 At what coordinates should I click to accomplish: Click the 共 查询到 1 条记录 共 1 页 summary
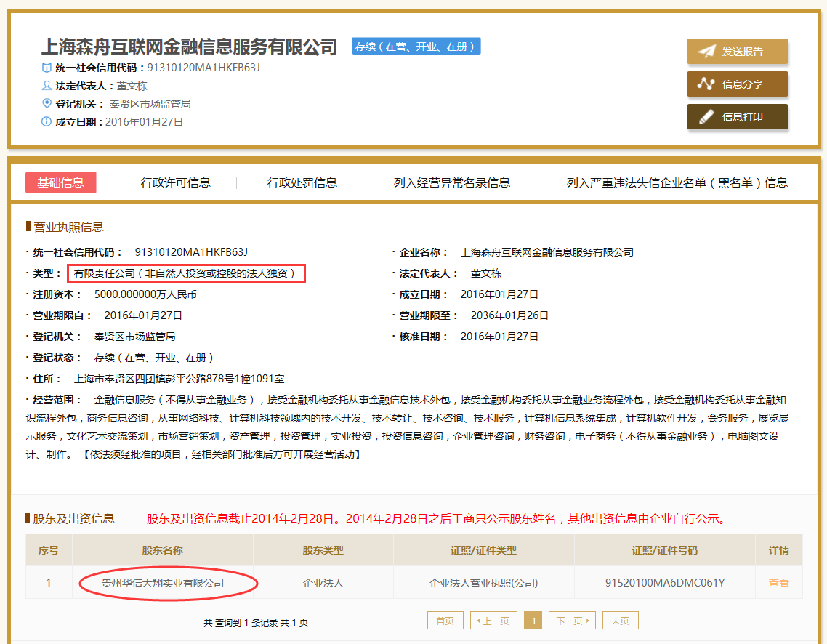click(256, 622)
